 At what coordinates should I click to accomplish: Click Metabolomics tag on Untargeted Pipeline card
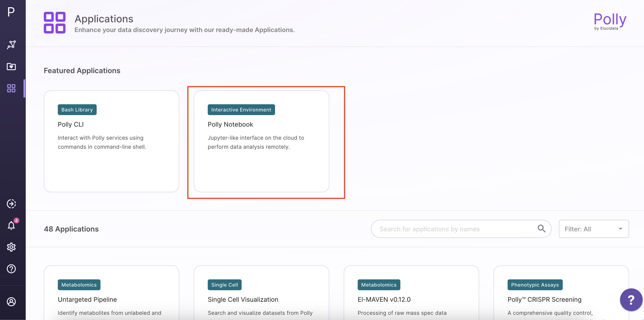coord(79,285)
